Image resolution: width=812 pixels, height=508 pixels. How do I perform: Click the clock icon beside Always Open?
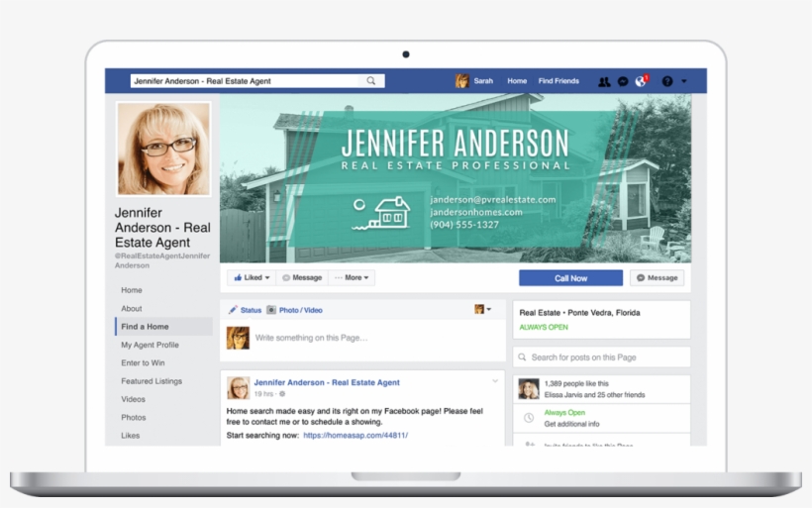click(528, 418)
